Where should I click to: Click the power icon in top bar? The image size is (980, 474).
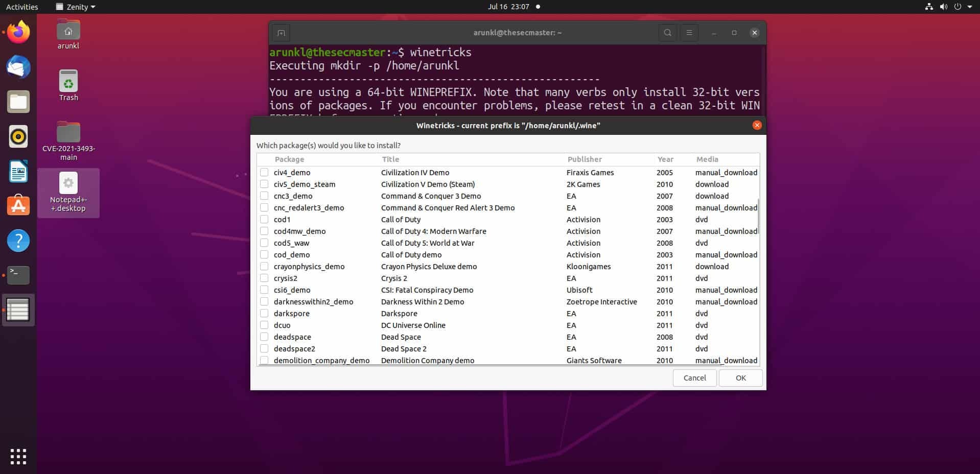(958, 7)
